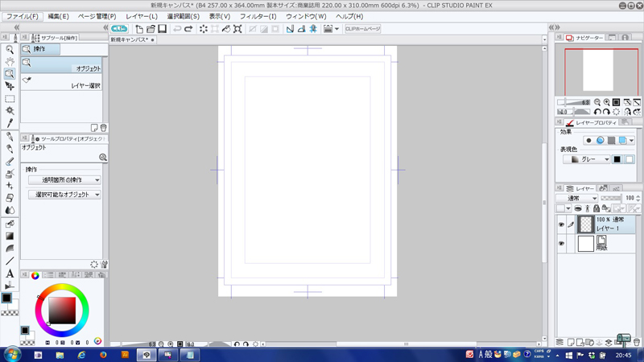The height and width of the screenshot is (362, 644).
Task: Select the Gradient tool in toolbox
Action: coord(10,237)
